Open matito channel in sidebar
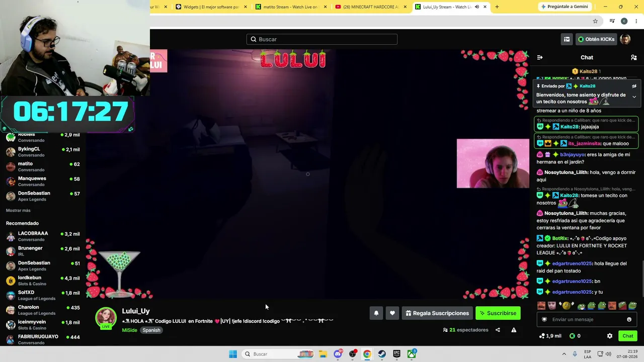The width and height of the screenshot is (644, 362). tap(43, 166)
